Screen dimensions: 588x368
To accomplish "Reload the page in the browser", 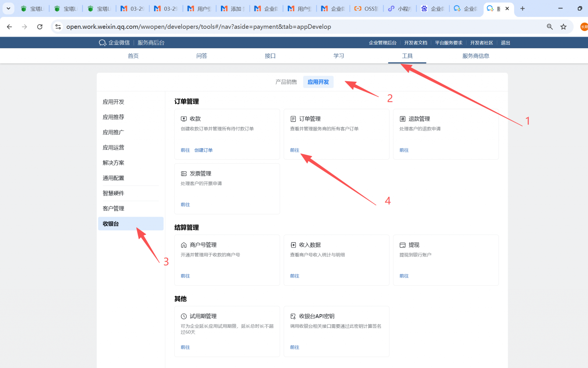I will (40, 27).
